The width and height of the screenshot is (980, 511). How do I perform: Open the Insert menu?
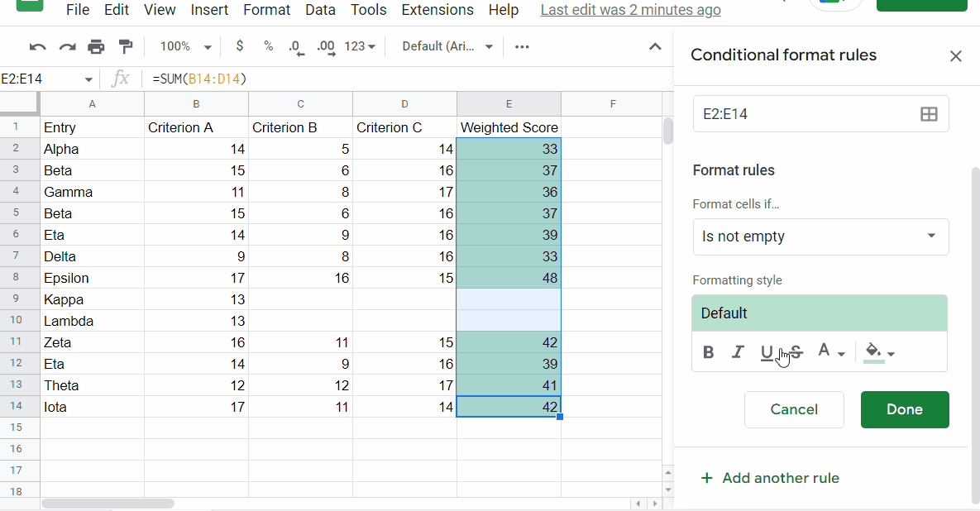(209, 10)
